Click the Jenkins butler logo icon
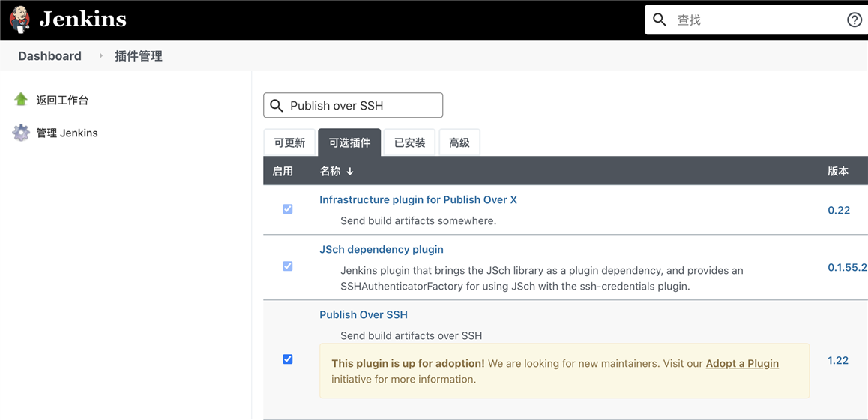 (20, 20)
